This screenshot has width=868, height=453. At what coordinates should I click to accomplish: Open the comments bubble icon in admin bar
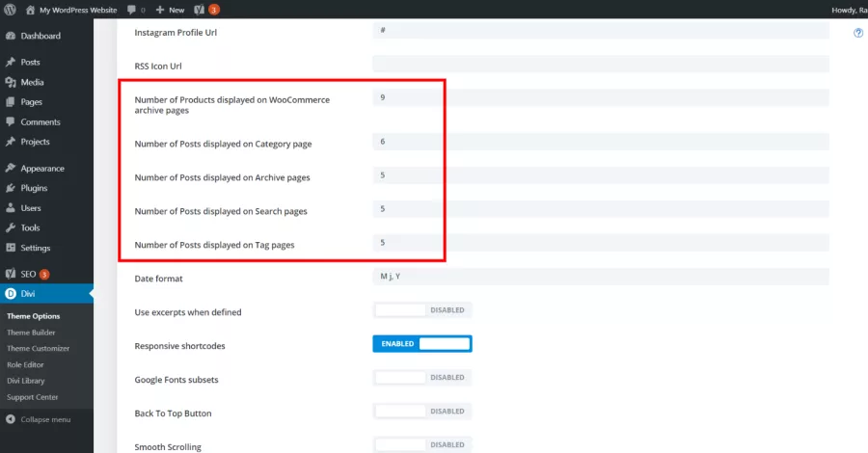point(131,10)
